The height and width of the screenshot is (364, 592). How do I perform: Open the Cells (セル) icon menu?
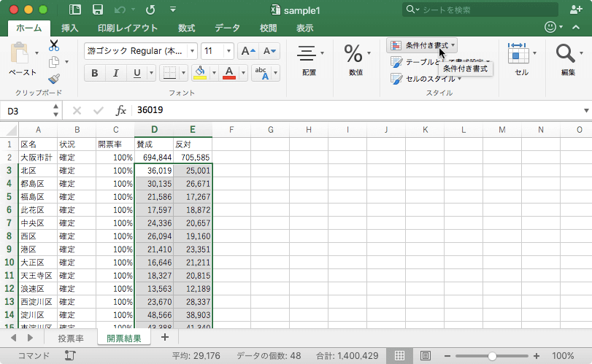(x=518, y=53)
